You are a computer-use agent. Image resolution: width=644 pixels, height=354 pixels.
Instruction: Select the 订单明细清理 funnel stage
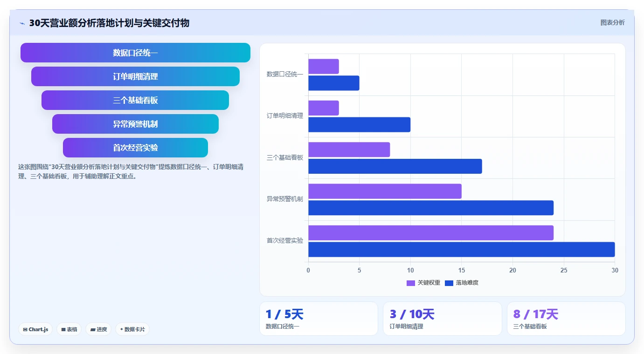click(x=135, y=76)
